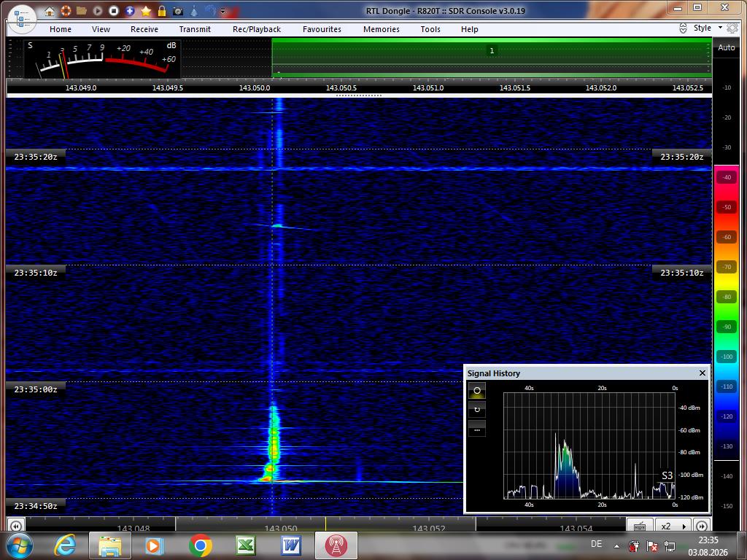Click the S-meter signal gauge
Image resolution: width=747 pixels, height=560 pixels.
[102, 58]
